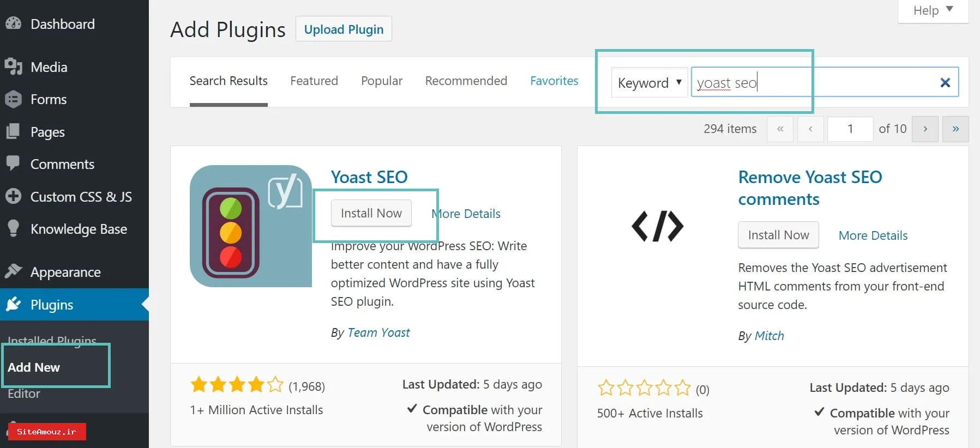Clear the search field with X icon
Image resolution: width=980 pixels, height=448 pixels.
pyautogui.click(x=945, y=82)
